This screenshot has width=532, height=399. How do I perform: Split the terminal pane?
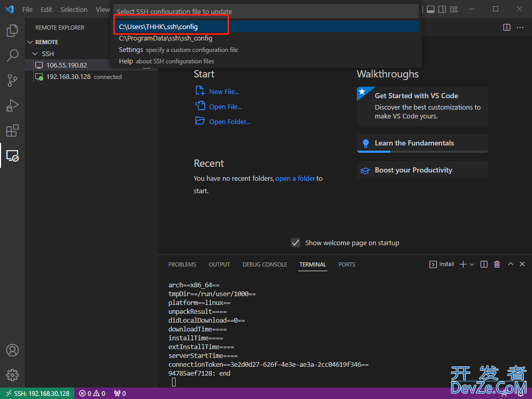(x=484, y=264)
